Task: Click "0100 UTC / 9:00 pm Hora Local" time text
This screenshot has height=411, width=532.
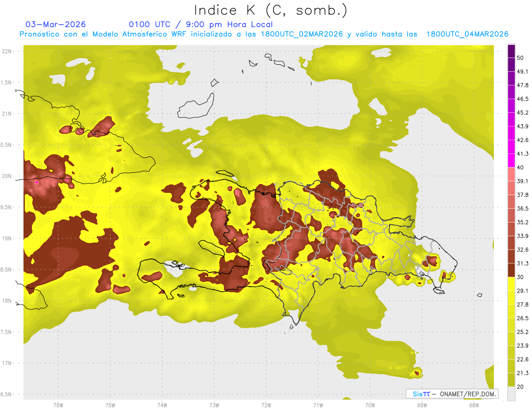Action: click(x=201, y=24)
